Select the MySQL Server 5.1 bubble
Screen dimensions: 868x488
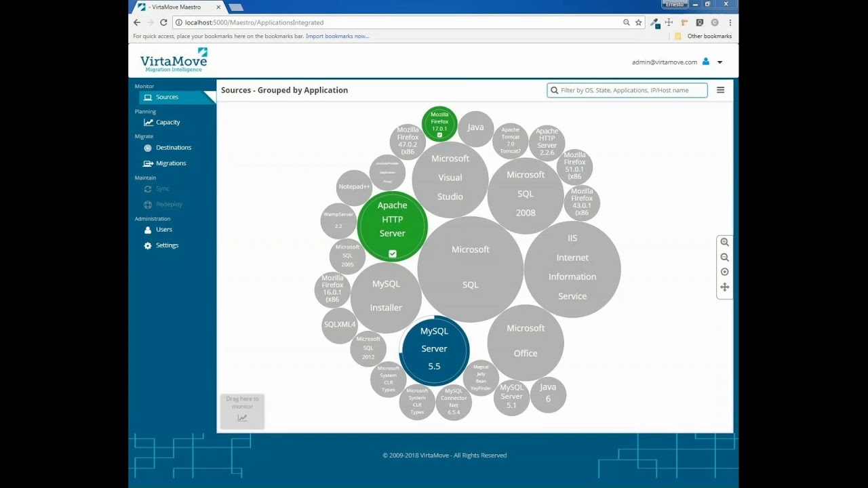(x=511, y=397)
